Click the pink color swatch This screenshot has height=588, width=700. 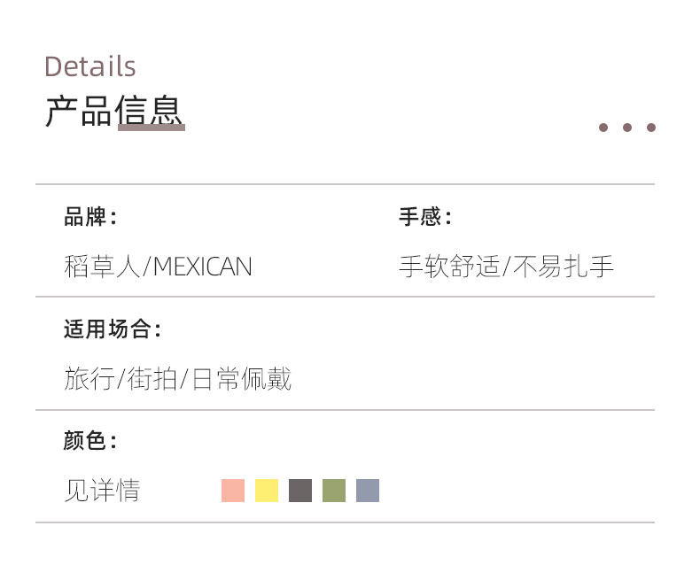(x=233, y=491)
